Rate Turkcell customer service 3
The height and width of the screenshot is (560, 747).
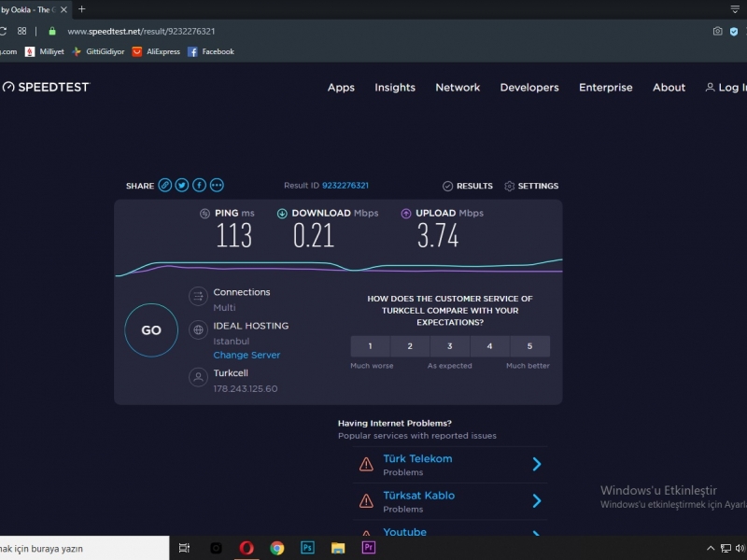point(450,346)
